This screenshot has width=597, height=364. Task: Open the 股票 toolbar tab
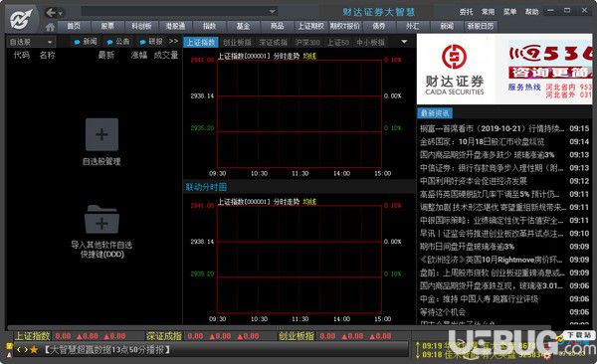pyautogui.click(x=107, y=26)
